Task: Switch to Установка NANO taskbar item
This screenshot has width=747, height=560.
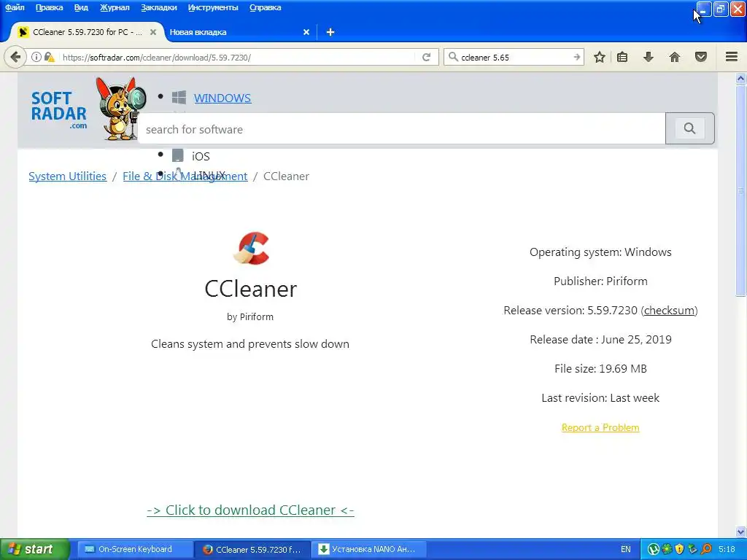Action: 369,549
